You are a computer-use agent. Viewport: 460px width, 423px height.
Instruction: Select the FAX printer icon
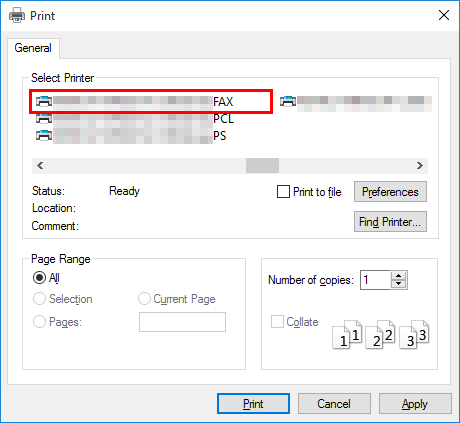point(44,101)
